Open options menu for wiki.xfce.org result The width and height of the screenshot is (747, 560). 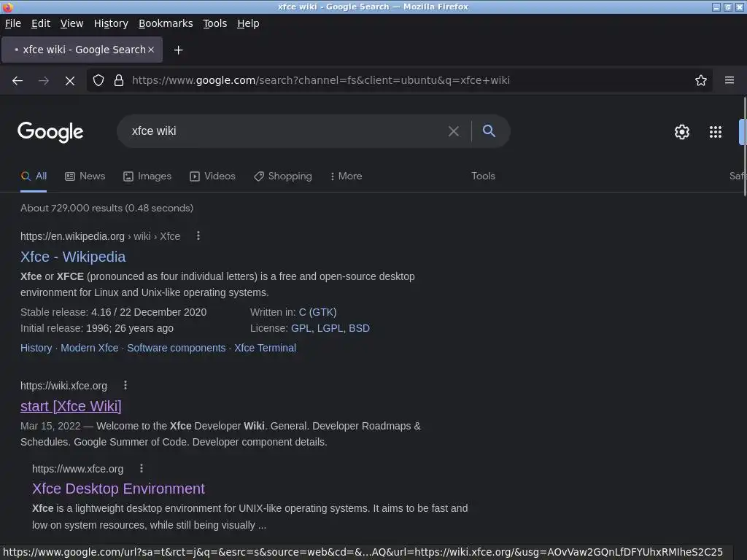[x=125, y=385]
